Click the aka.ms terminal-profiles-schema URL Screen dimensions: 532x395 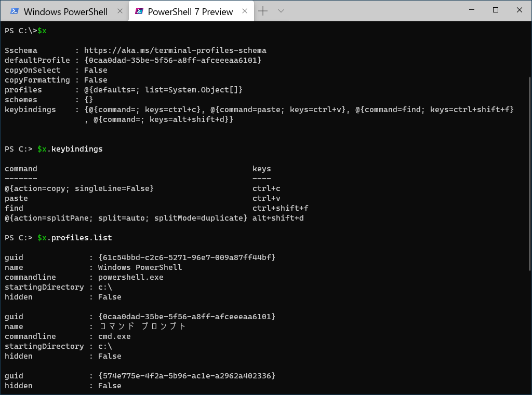[175, 50]
